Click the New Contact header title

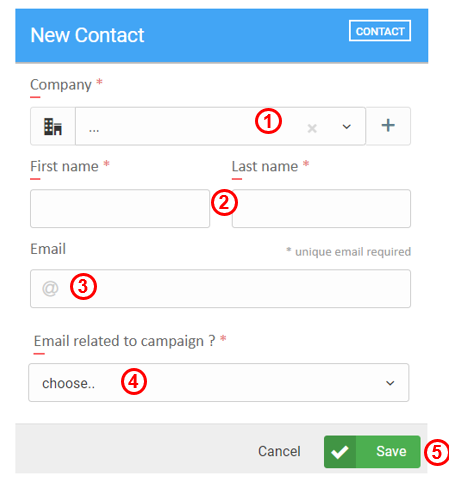coord(87,35)
